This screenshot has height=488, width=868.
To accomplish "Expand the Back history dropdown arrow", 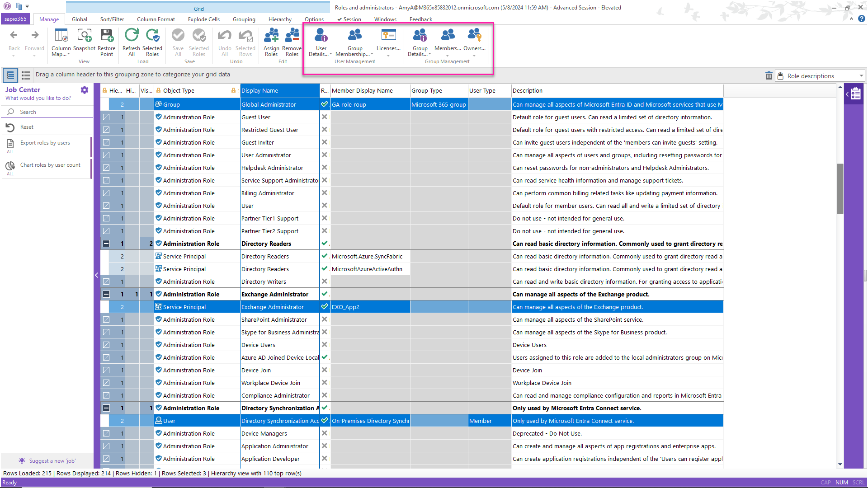I will pyautogui.click(x=14, y=56).
